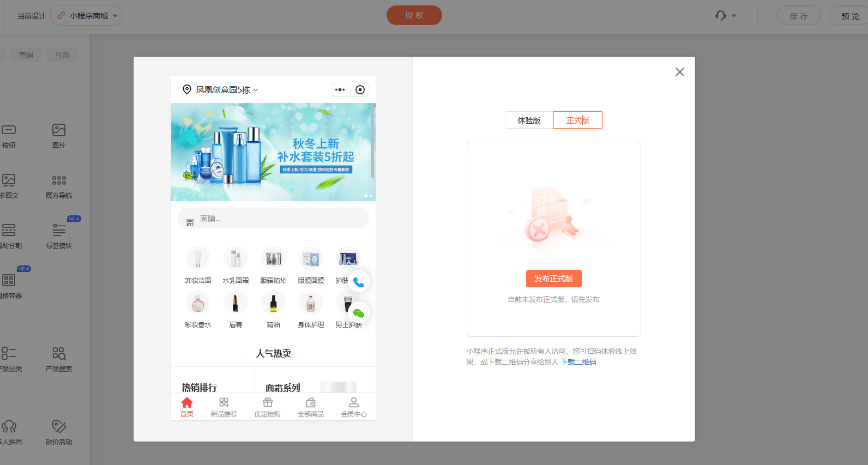Select the 正式版 tab
Viewport: 868px width, 465px height.
tap(578, 120)
